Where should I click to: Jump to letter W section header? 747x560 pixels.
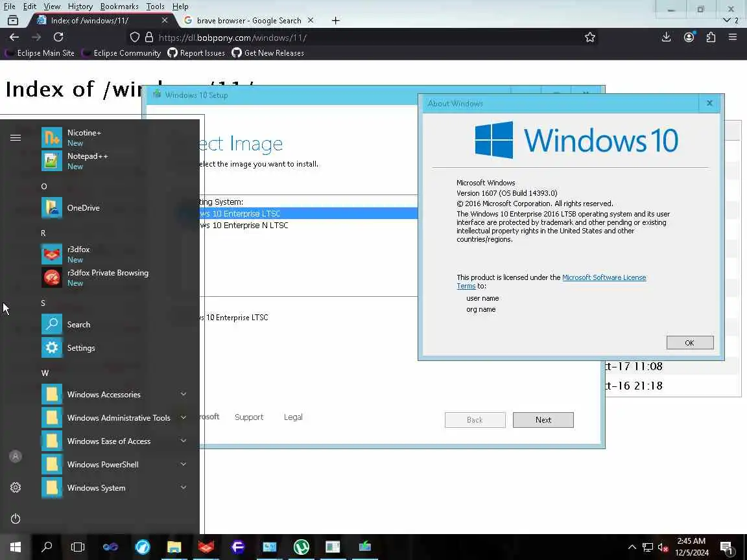[45, 373]
